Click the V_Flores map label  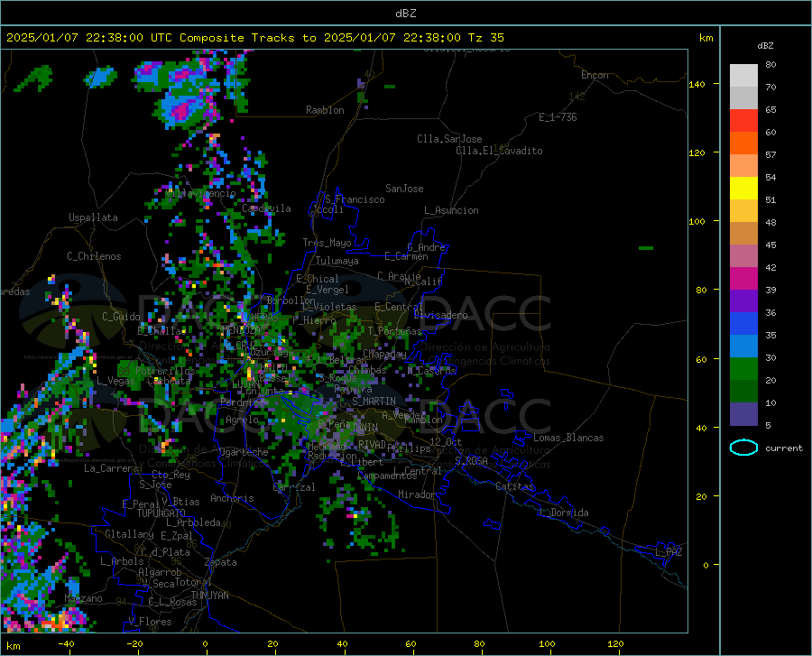150,622
